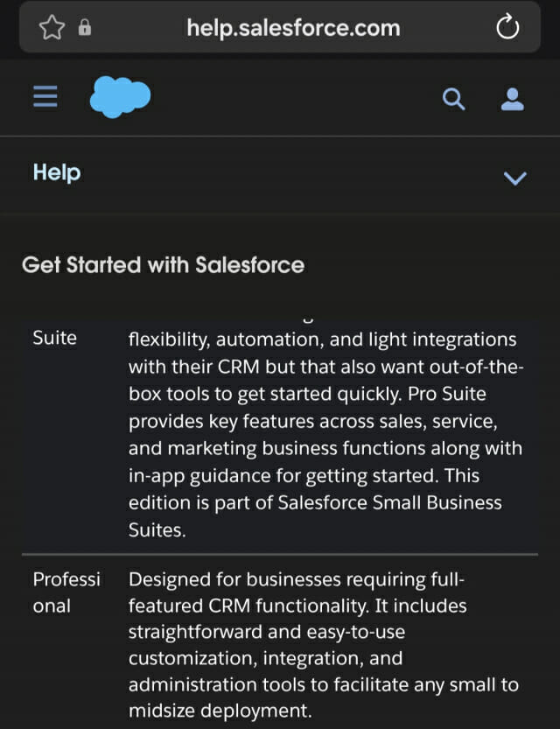
Task: Click the 'flexibility, automation' text line
Action: pyautogui.click(x=226, y=340)
